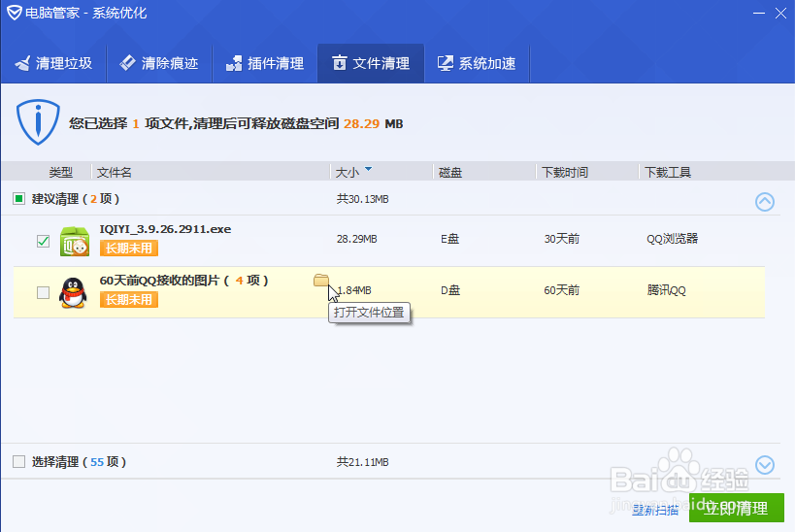Minimize the 电脑管家 window
The width and height of the screenshot is (795, 532).
click(x=759, y=13)
